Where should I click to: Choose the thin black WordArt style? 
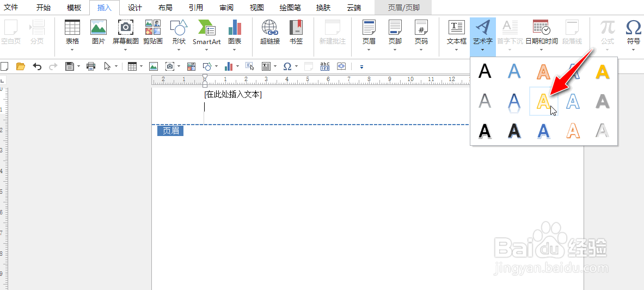[x=485, y=71]
